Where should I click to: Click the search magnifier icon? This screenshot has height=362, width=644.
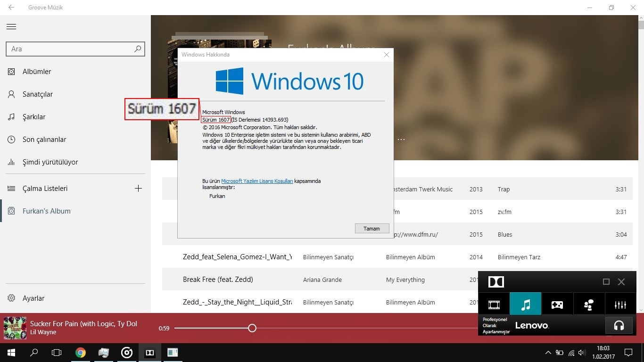click(x=138, y=49)
